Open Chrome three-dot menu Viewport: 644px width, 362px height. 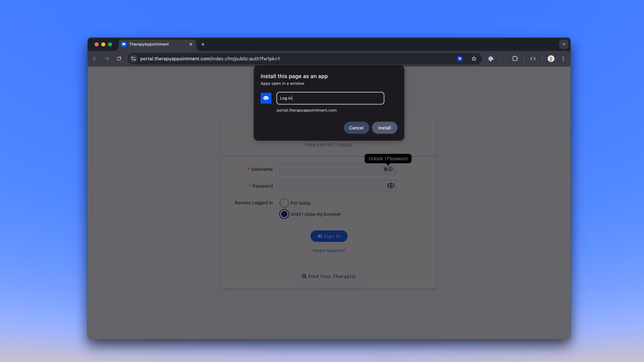[x=563, y=59]
